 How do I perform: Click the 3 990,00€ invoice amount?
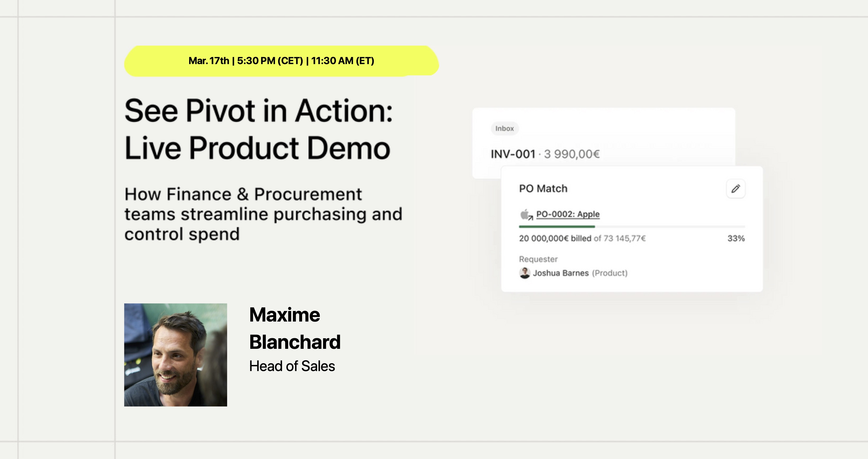click(572, 154)
